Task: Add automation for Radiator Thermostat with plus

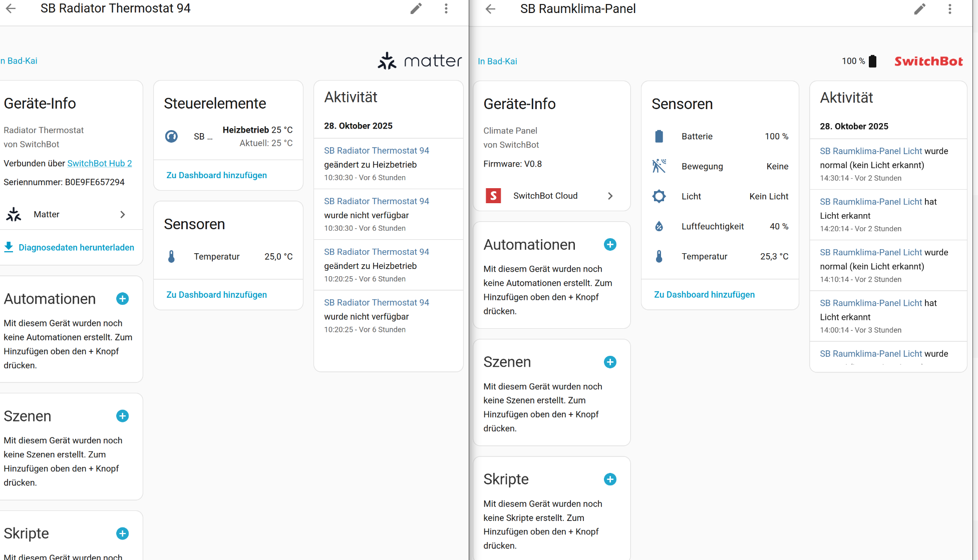Action: point(122,299)
